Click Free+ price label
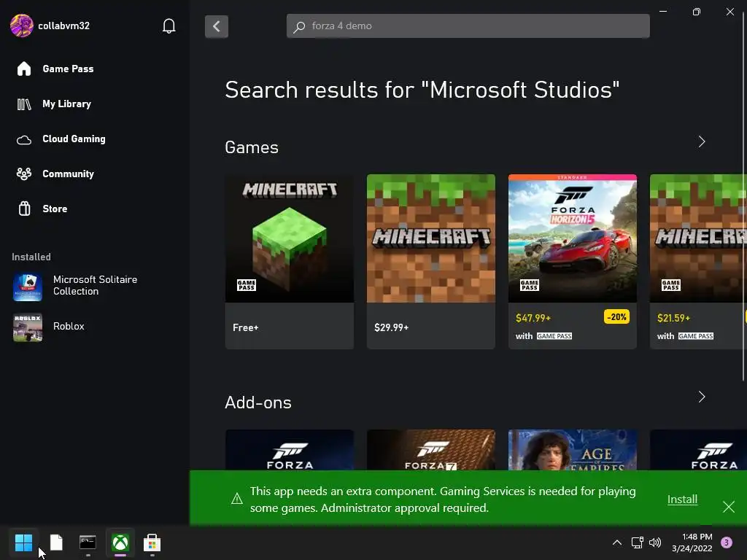747x560 pixels. click(245, 327)
